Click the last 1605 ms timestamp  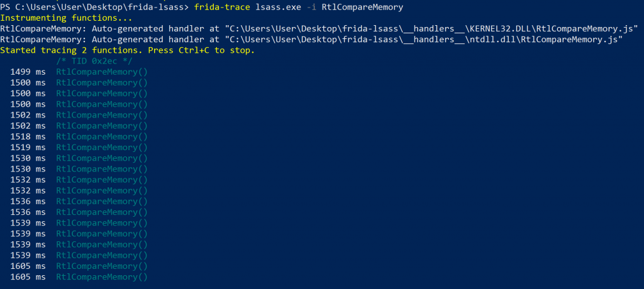28,277
